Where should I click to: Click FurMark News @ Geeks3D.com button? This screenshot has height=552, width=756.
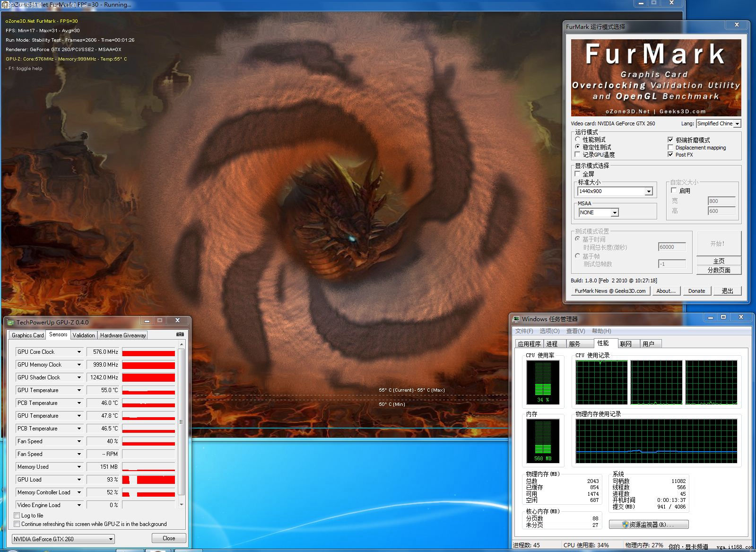[610, 291]
